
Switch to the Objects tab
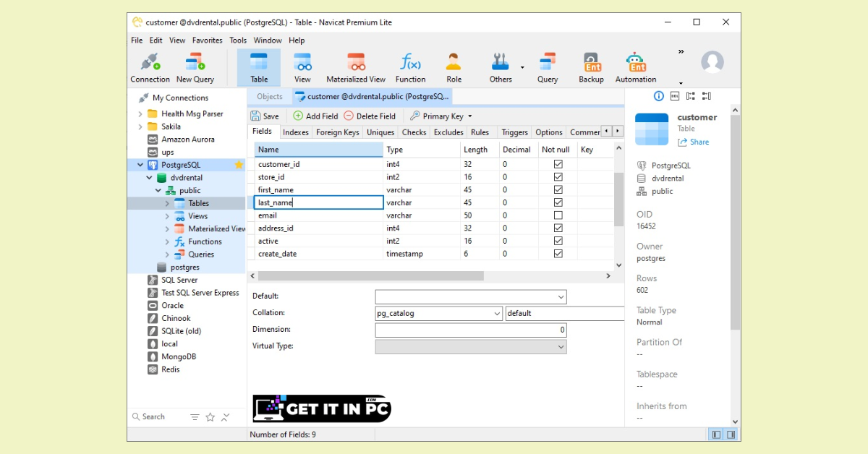[270, 96]
